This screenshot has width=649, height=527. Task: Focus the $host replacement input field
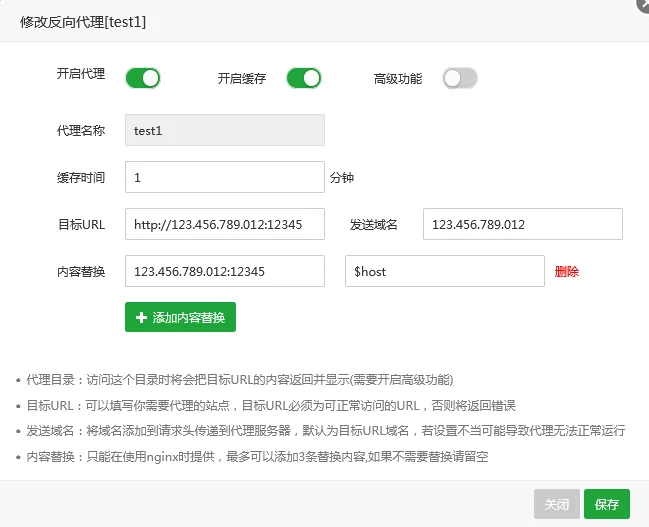click(444, 271)
